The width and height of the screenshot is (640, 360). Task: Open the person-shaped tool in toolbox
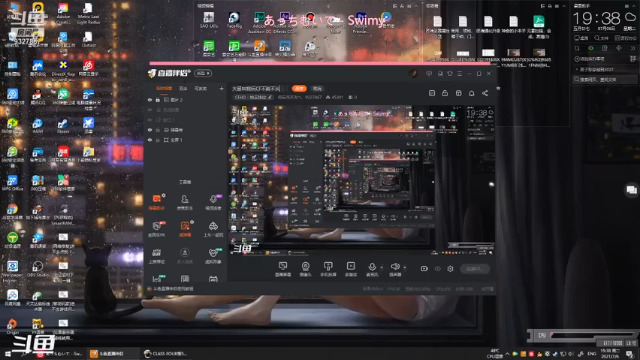click(x=184, y=202)
